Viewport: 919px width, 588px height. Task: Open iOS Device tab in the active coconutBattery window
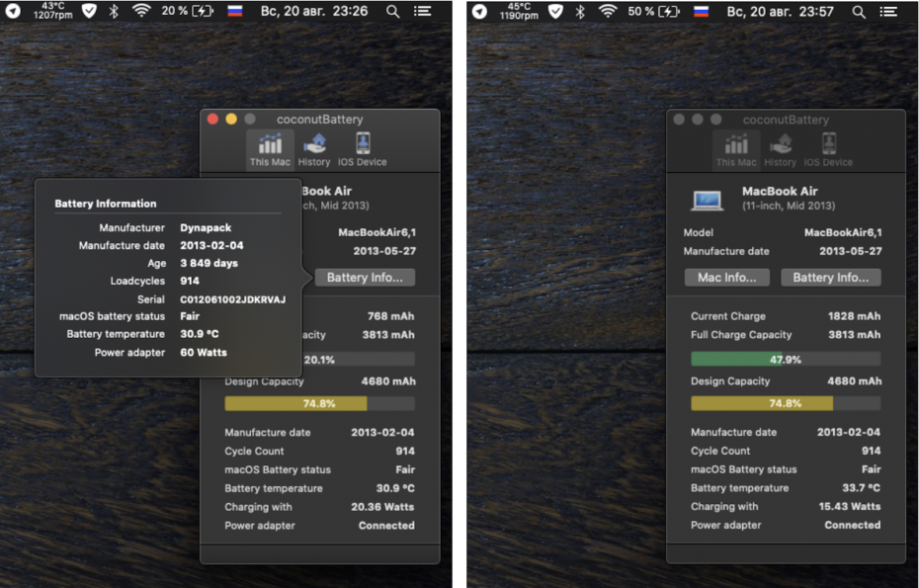point(363,149)
